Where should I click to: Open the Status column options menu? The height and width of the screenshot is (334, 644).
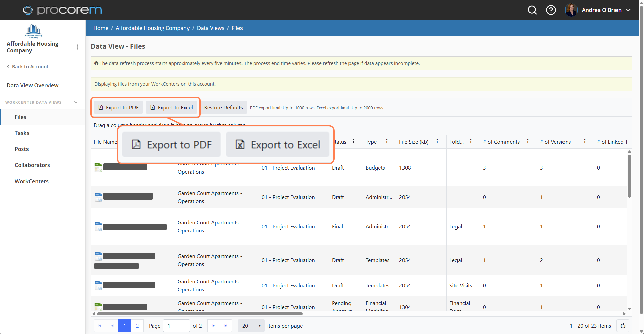coord(353,142)
